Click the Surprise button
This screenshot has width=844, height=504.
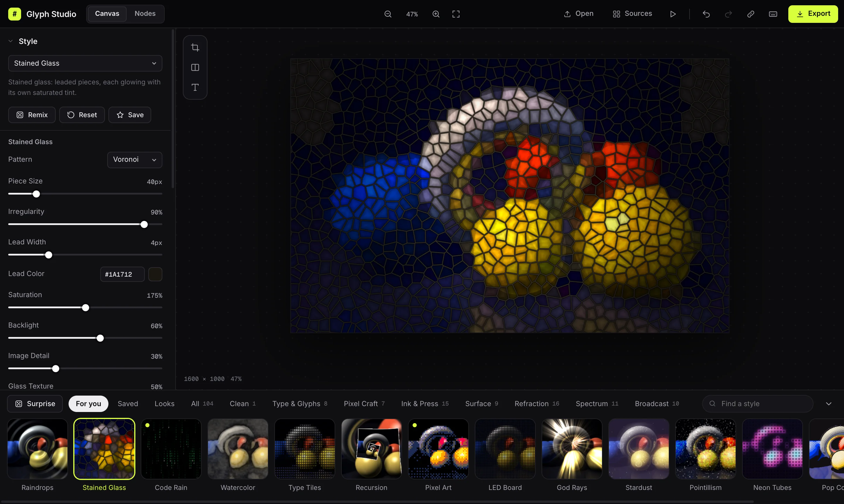[x=35, y=403]
